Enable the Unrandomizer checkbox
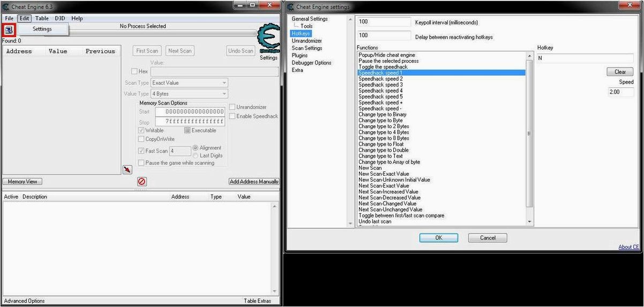The image size is (644, 307). pos(233,107)
